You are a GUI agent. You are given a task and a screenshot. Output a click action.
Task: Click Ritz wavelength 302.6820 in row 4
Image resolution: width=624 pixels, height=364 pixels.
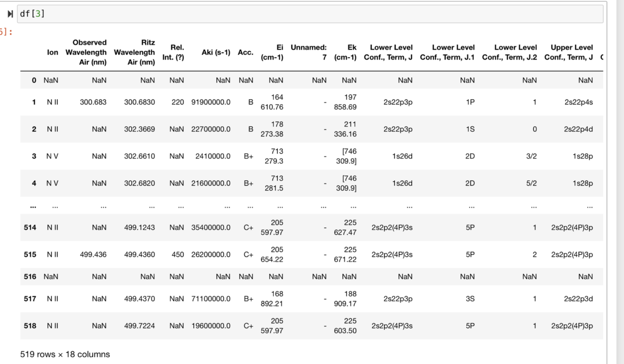click(139, 183)
